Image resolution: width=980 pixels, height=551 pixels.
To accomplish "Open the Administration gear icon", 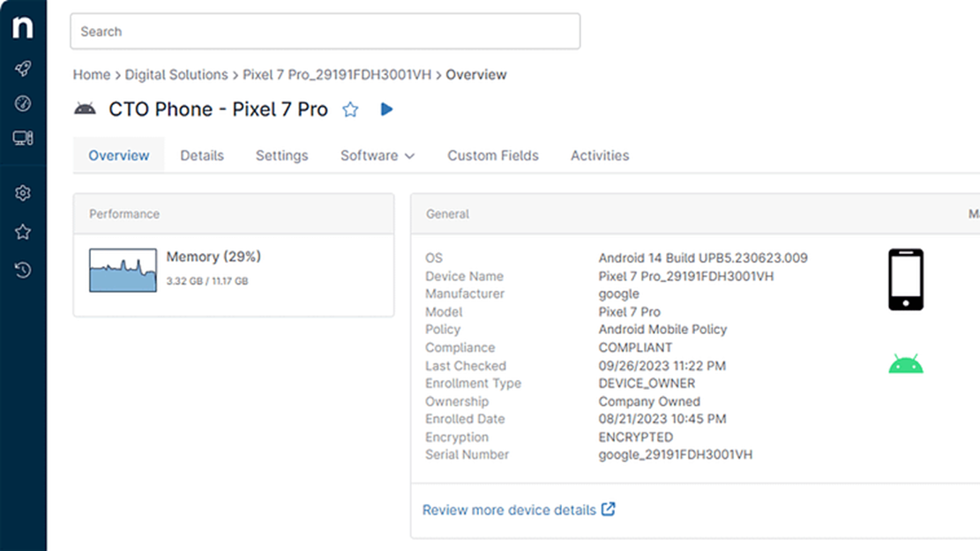I will coord(23,194).
